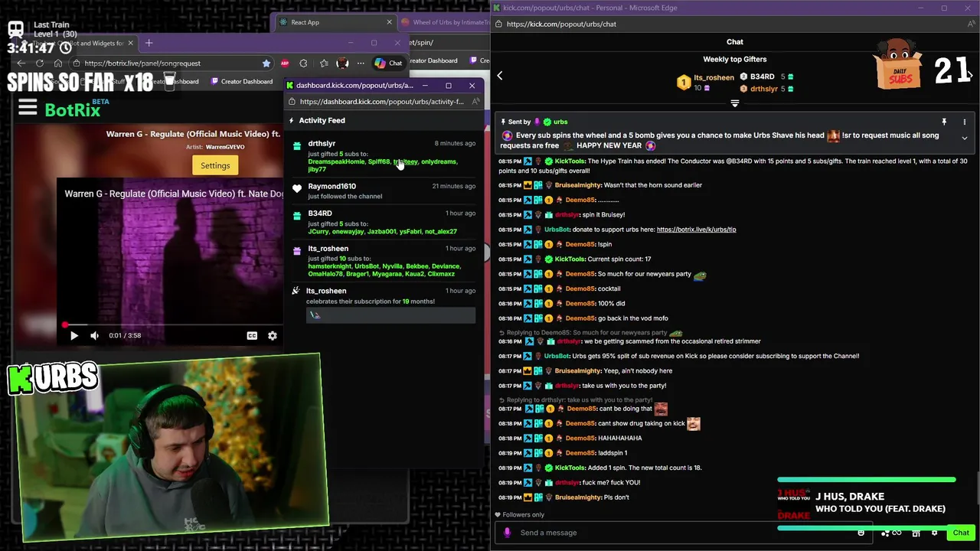
Task: Open the subscription emote message under Its_rosheen
Action: point(390,315)
